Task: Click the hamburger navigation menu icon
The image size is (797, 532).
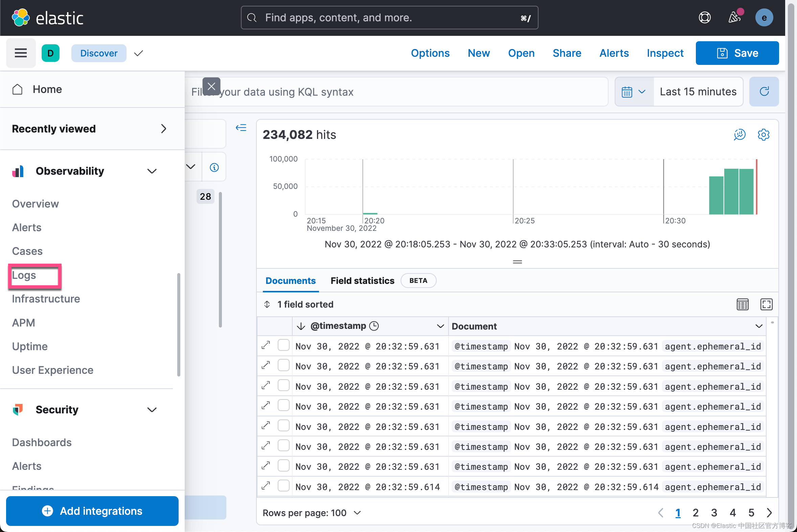Action: coord(21,53)
